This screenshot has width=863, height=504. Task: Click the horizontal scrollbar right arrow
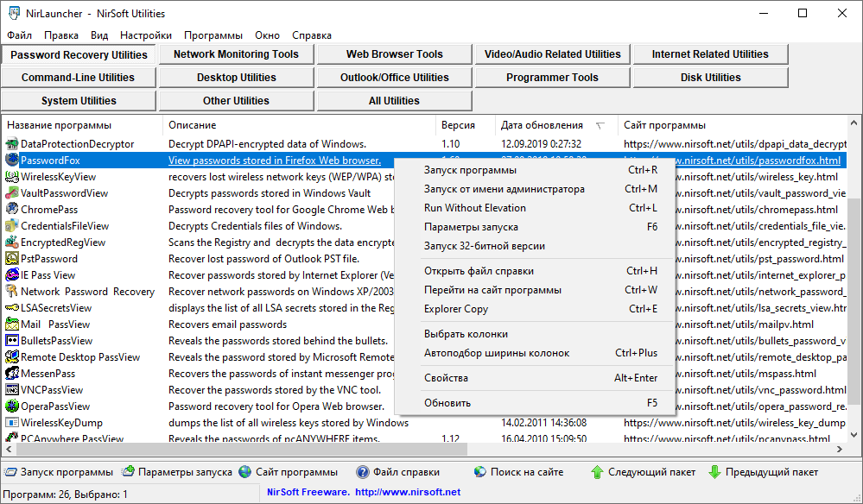coord(840,449)
